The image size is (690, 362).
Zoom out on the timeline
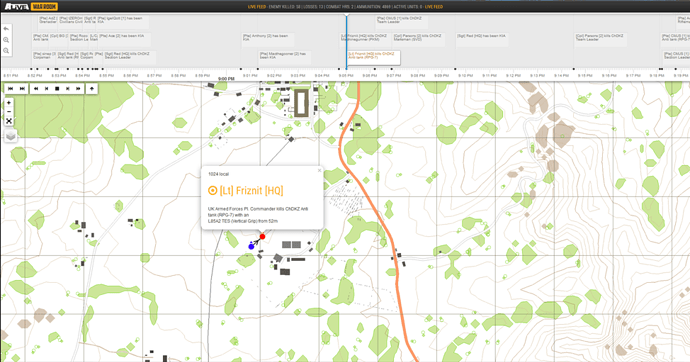[x=6, y=51]
